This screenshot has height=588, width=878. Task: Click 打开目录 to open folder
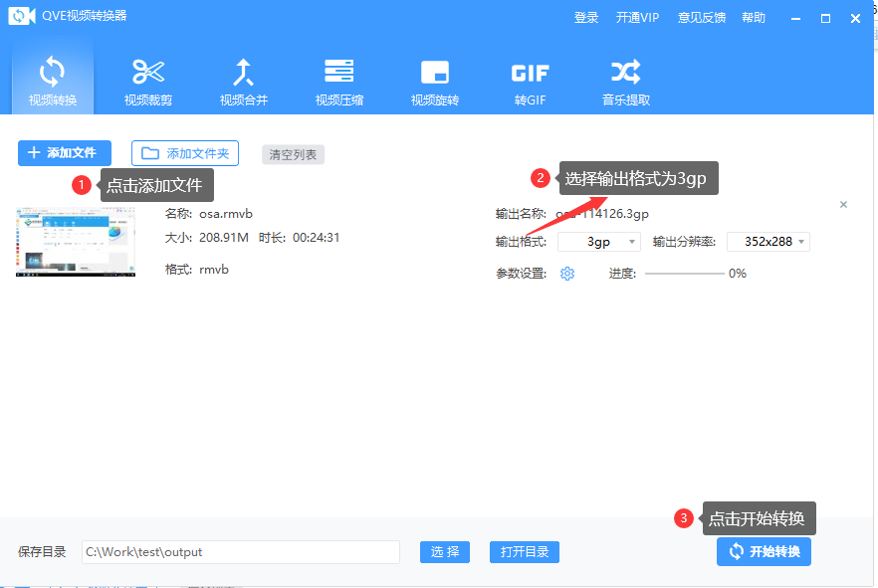524,552
